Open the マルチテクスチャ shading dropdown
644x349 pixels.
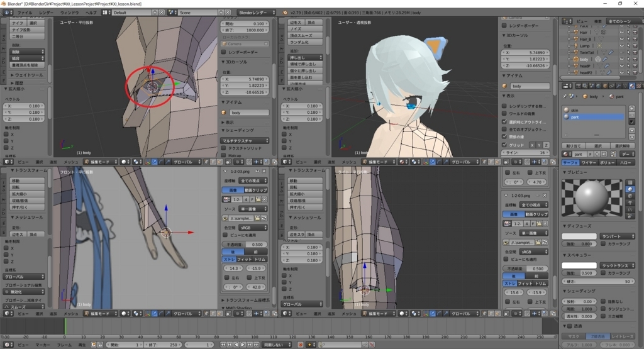245,140
